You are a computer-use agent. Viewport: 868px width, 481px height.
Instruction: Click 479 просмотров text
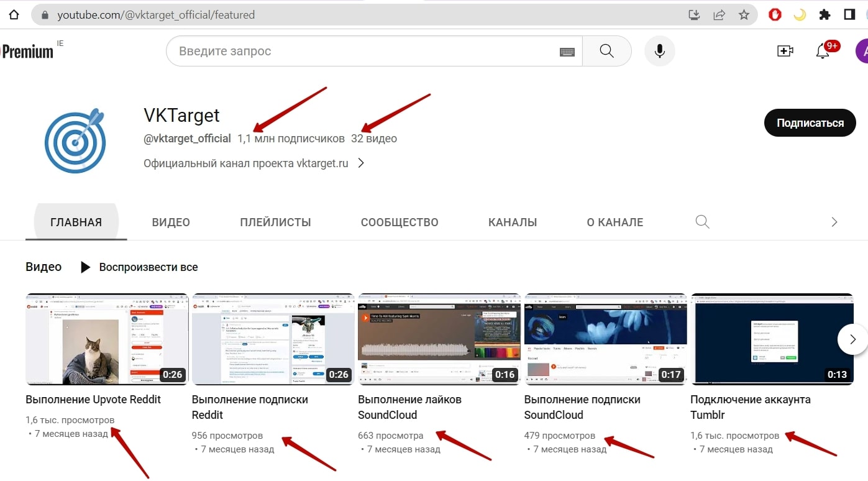[x=560, y=436]
